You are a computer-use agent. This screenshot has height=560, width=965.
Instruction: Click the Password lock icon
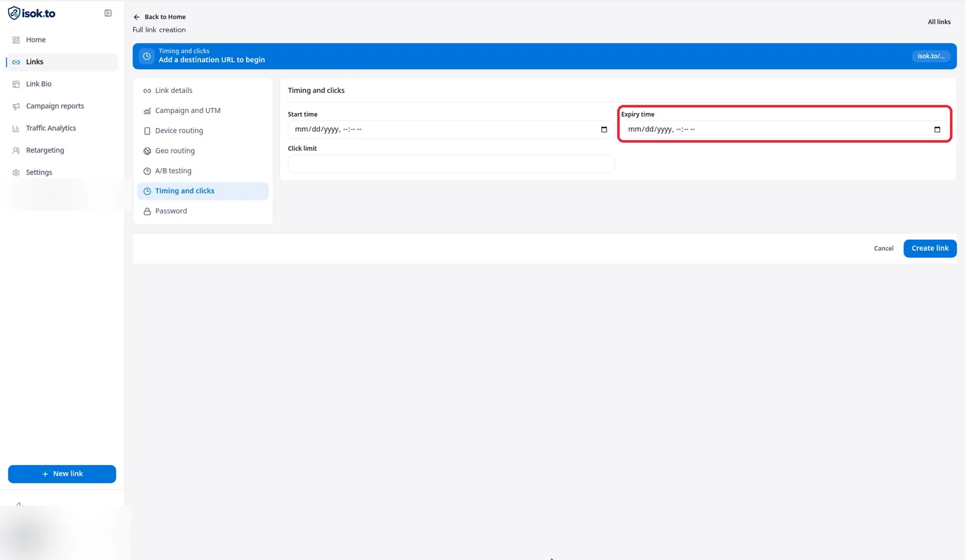coord(147,211)
